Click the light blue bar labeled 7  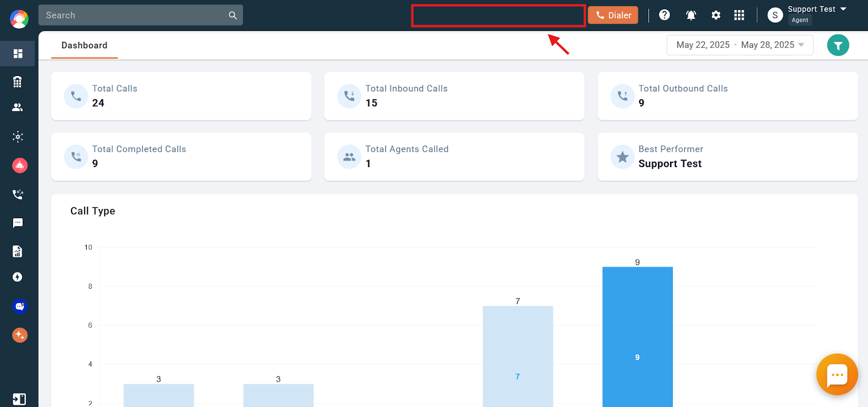pyautogui.click(x=518, y=356)
